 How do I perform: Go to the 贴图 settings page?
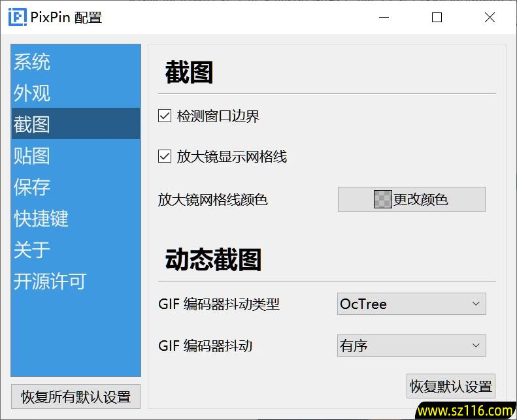(32, 155)
